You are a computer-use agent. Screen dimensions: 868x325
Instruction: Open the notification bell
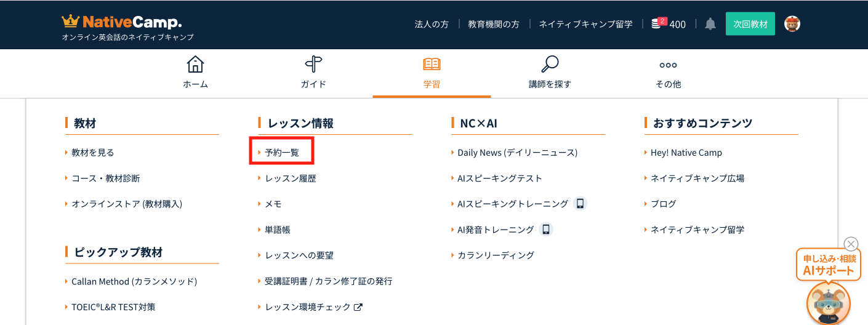710,24
